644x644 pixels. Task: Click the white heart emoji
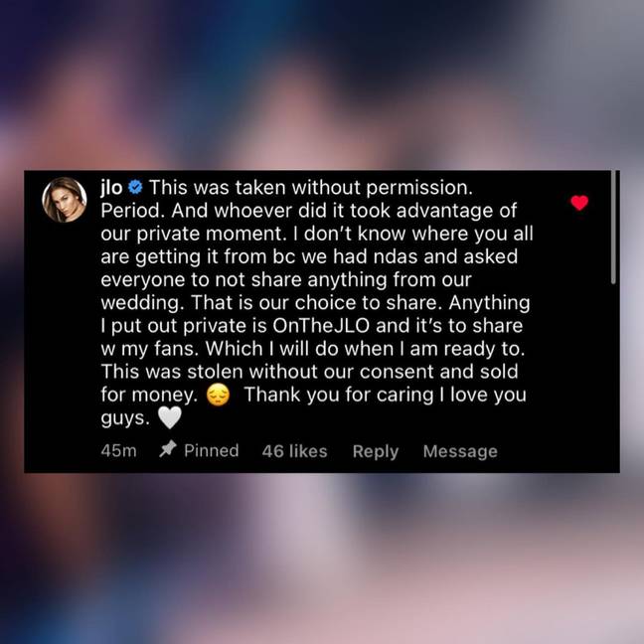170,417
